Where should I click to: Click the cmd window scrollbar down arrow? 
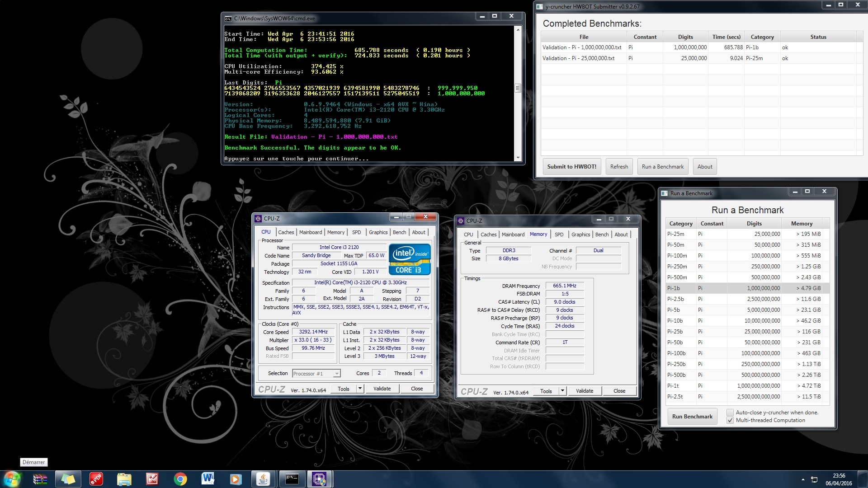(x=518, y=158)
